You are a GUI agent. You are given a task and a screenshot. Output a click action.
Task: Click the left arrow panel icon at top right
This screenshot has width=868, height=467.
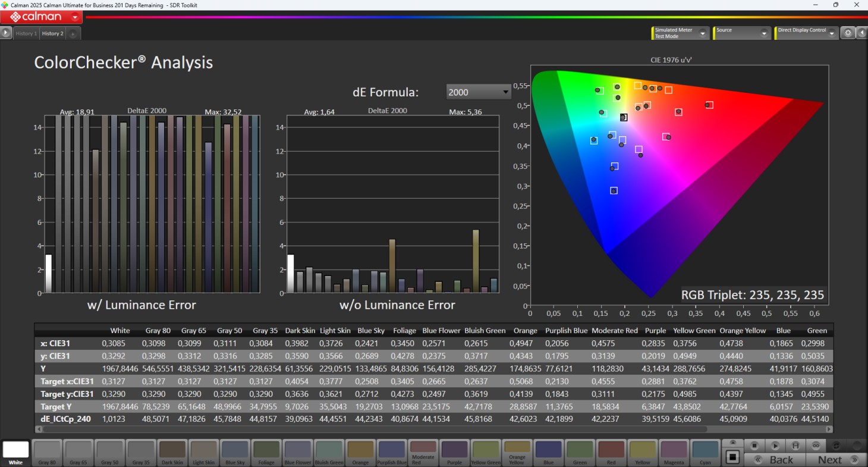click(861, 33)
